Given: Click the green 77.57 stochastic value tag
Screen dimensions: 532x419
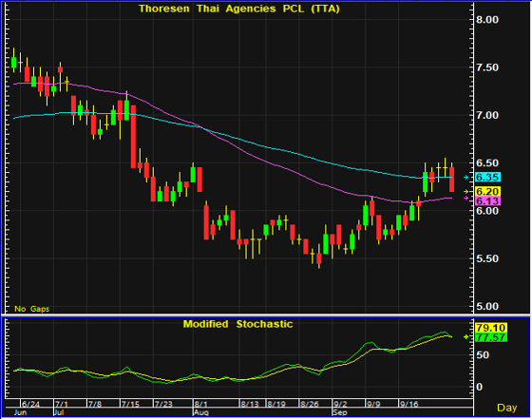Looking at the screenshot, I should click(490, 337).
